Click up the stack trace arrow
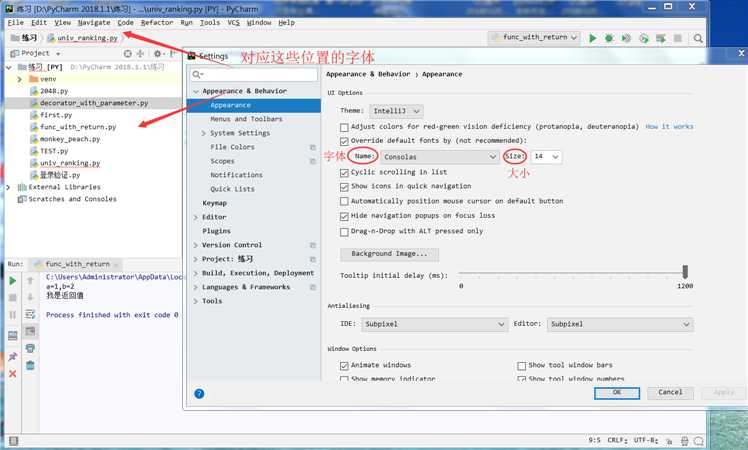This screenshot has height=450, width=748. pos(30,281)
